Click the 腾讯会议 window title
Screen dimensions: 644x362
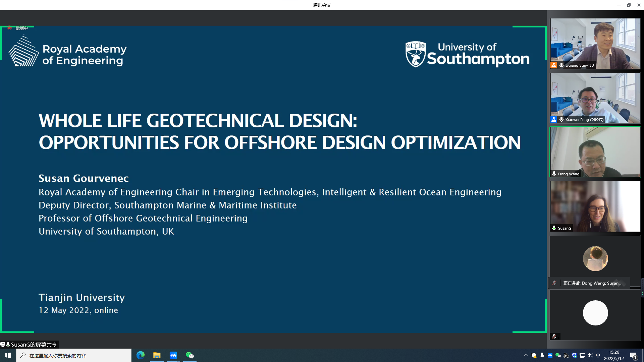322,5
